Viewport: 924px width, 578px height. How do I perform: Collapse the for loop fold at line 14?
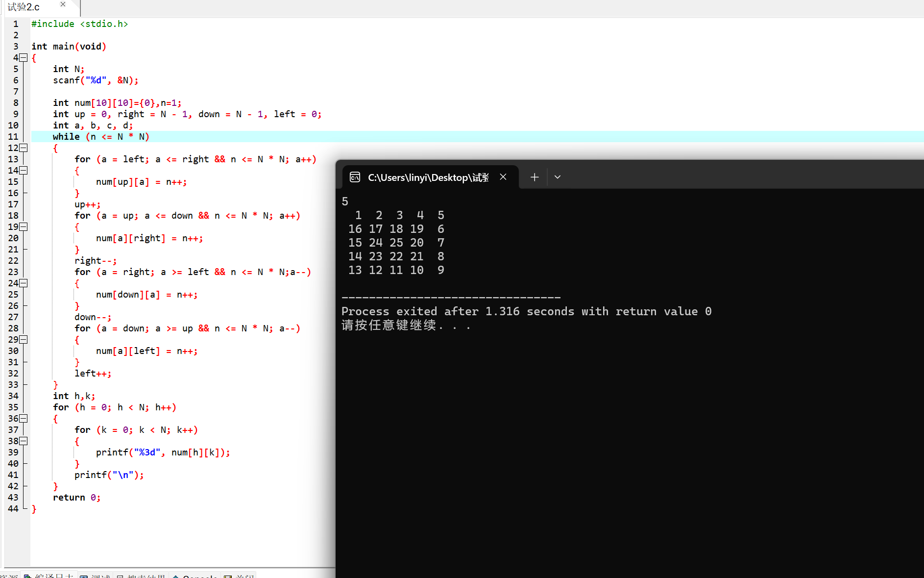click(23, 170)
